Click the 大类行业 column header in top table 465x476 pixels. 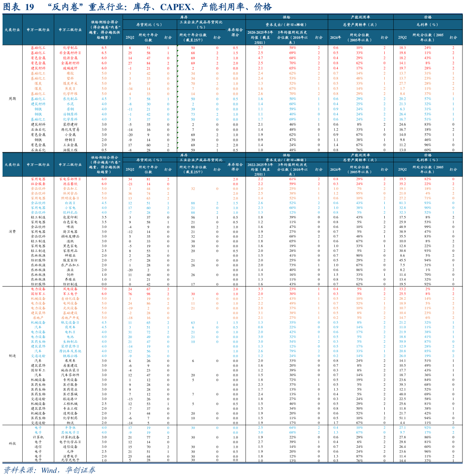click(x=12, y=30)
